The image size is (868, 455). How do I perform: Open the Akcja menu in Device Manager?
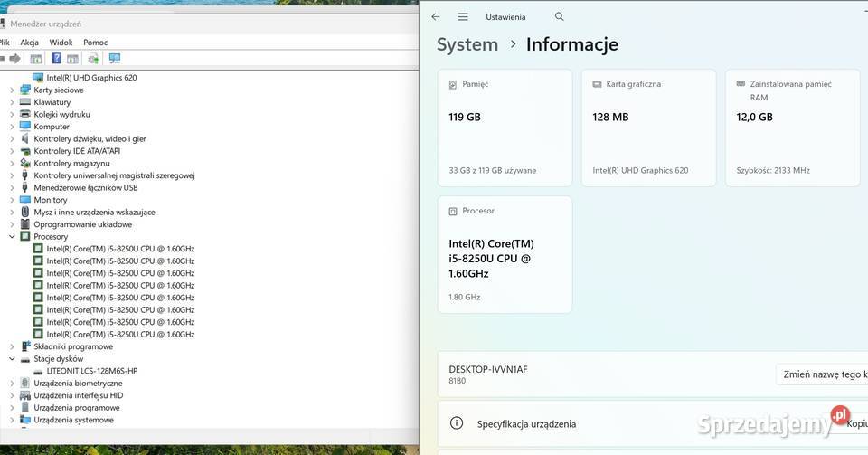(x=29, y=43)
